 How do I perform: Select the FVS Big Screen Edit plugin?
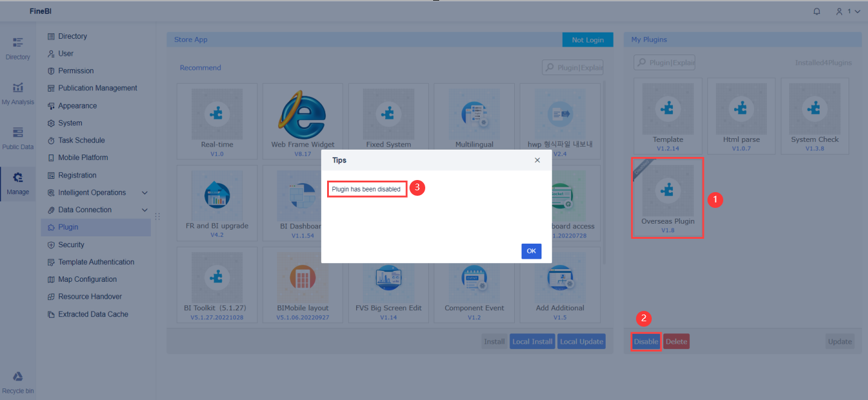(388, 285)
